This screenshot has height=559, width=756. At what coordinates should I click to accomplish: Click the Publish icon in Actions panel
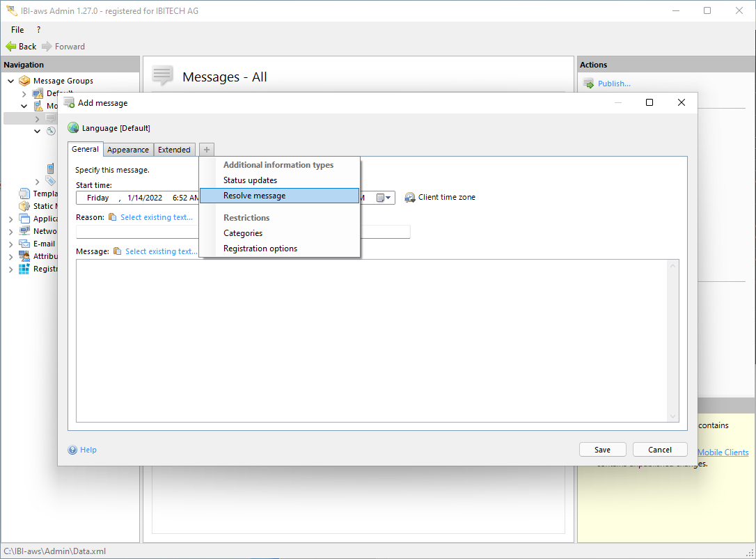point(588,84)
